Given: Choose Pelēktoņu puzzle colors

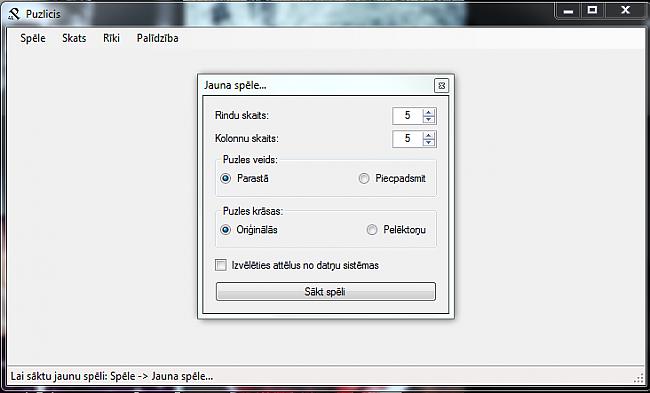Looking at the screenshot, I should [396, 230].
